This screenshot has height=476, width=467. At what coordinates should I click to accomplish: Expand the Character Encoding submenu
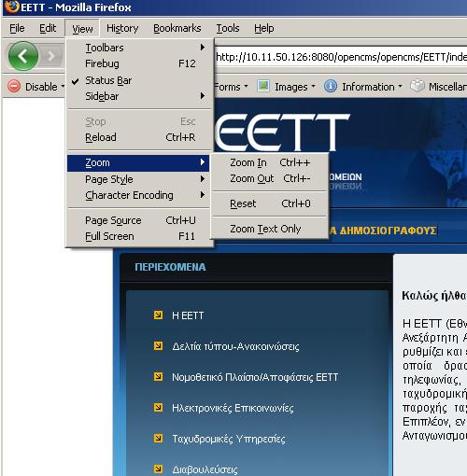click(x=139, y=195)
